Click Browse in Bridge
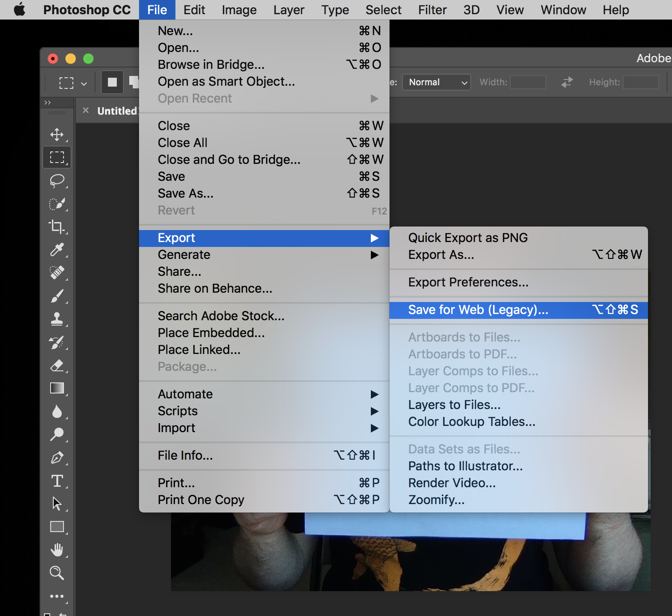The width and height of the screenshot is (672, 616). click(211, 64)
